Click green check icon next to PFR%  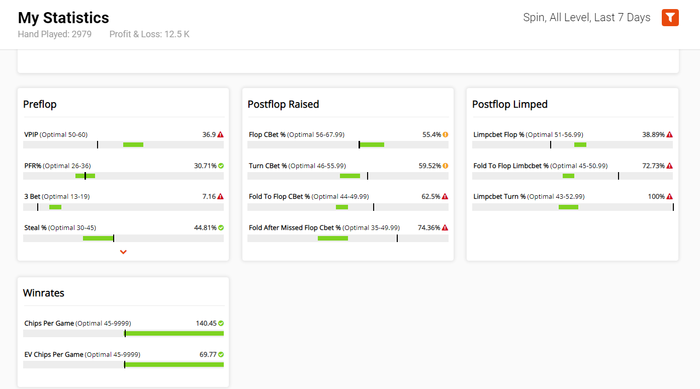(221, 166)
